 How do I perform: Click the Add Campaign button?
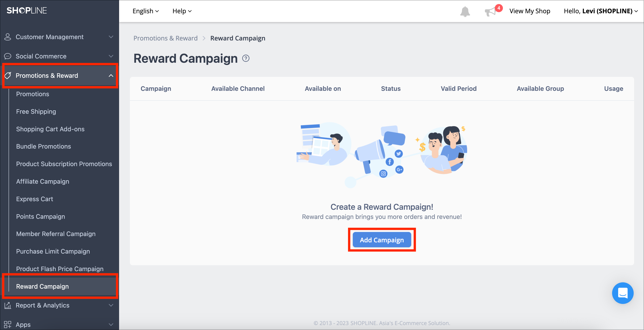coord(382,240)
